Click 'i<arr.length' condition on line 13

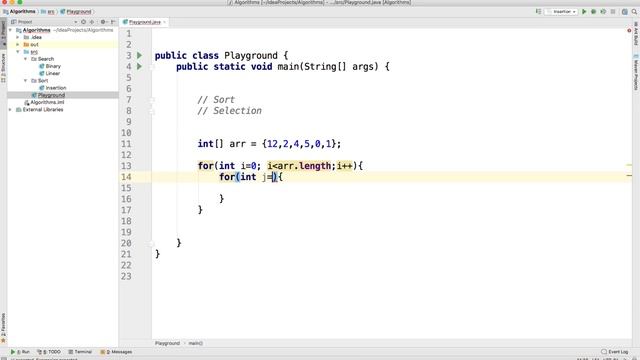[x=299, y=166]
